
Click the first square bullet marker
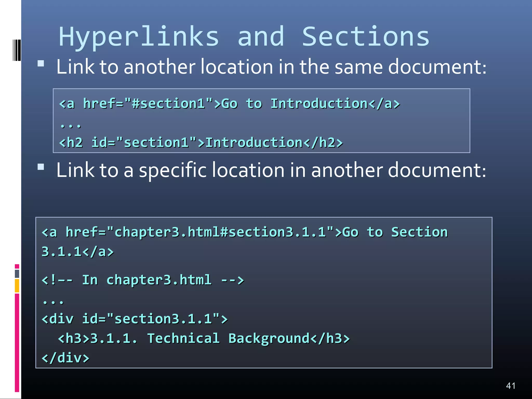41,64
